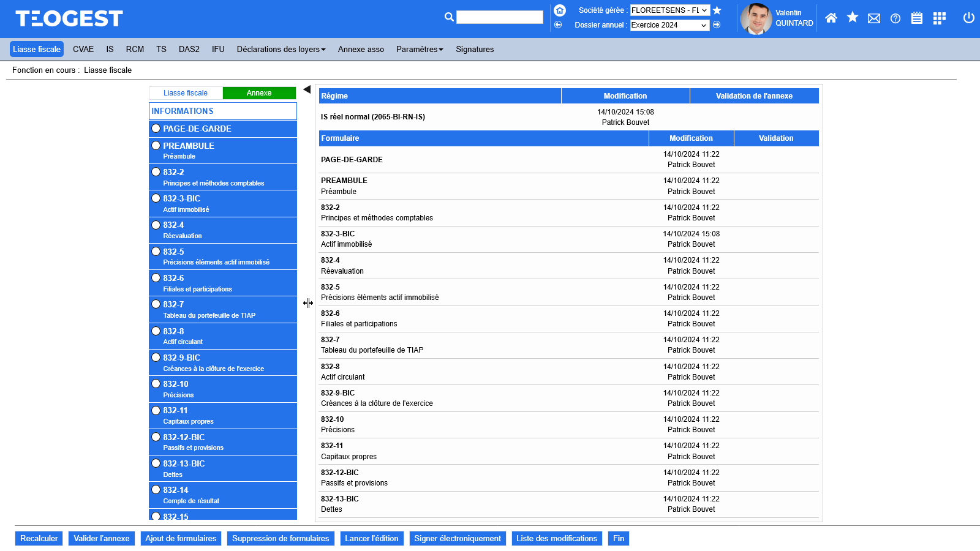
Task: Open the mail envelope icon
Action: click(x=874, y=18)
